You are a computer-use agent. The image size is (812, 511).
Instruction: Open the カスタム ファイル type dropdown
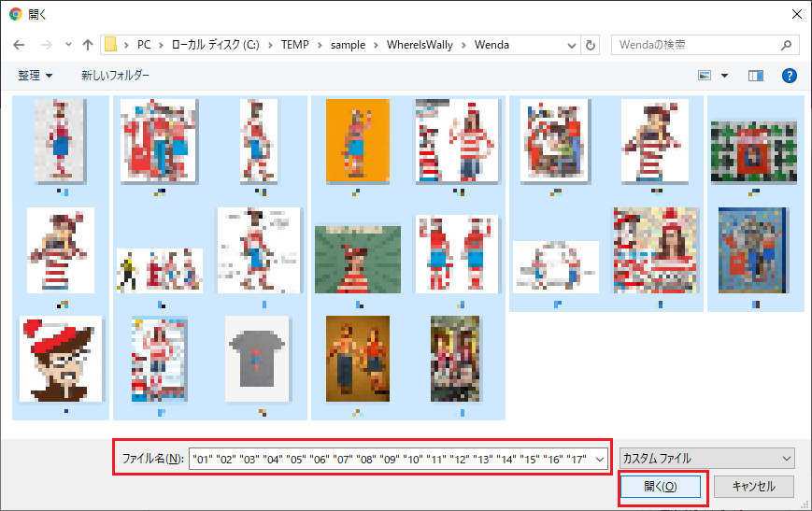[x=706, y=458]
